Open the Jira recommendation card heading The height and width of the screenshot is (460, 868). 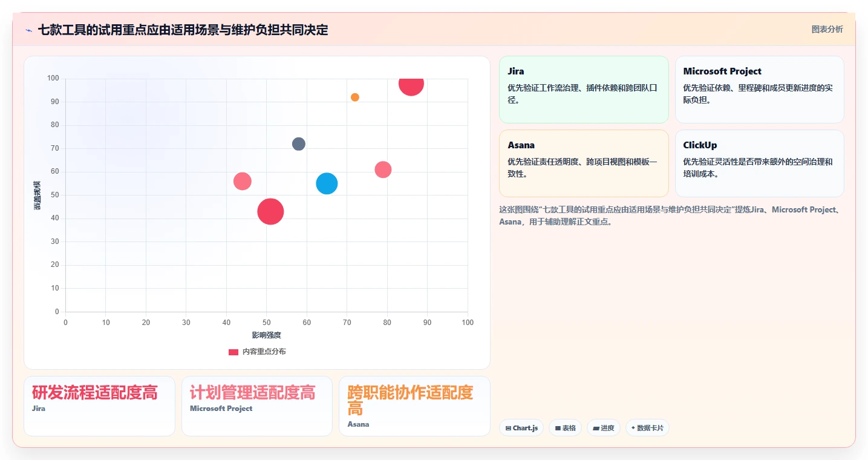point(516,71)
